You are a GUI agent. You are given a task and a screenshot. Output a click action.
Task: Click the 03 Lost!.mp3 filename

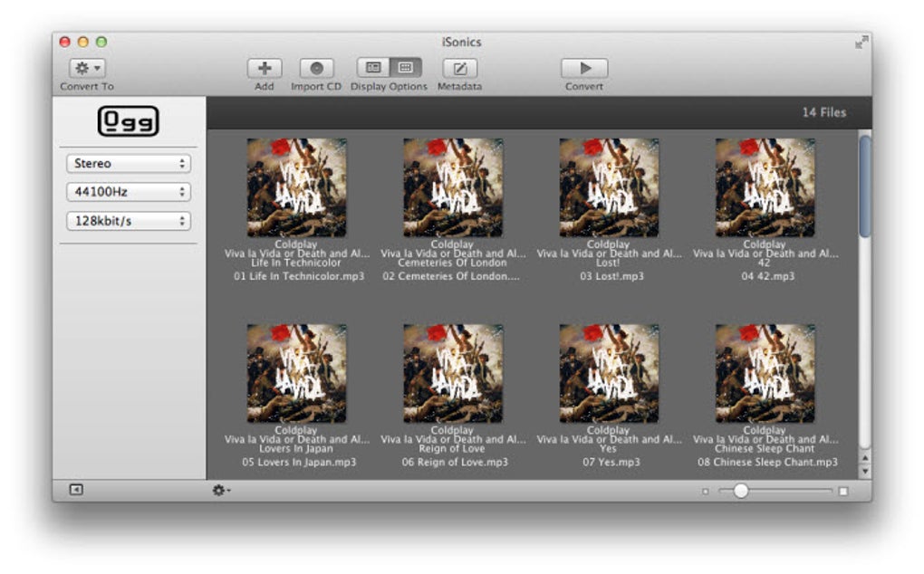[x=611, y=276]
